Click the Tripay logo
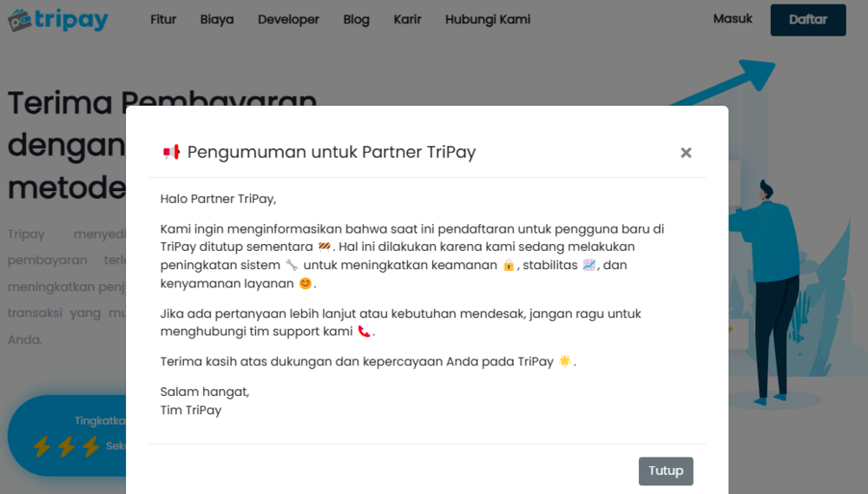The height and width of the screenshot is (494, 868). [x=58, y=19]
